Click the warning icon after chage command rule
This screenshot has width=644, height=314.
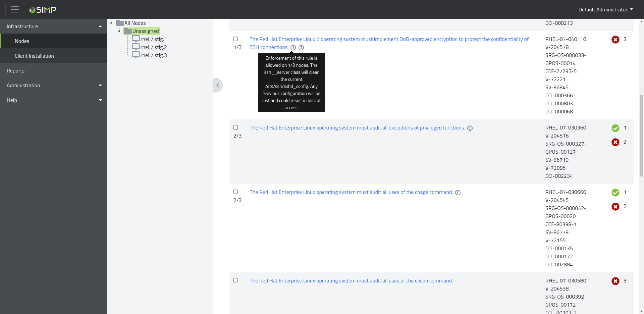pyautogui.click(x=458, y=193)
